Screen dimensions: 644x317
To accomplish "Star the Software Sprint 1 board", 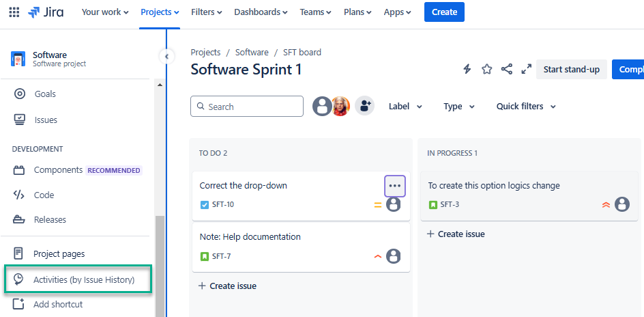I will tap(487, 69).
